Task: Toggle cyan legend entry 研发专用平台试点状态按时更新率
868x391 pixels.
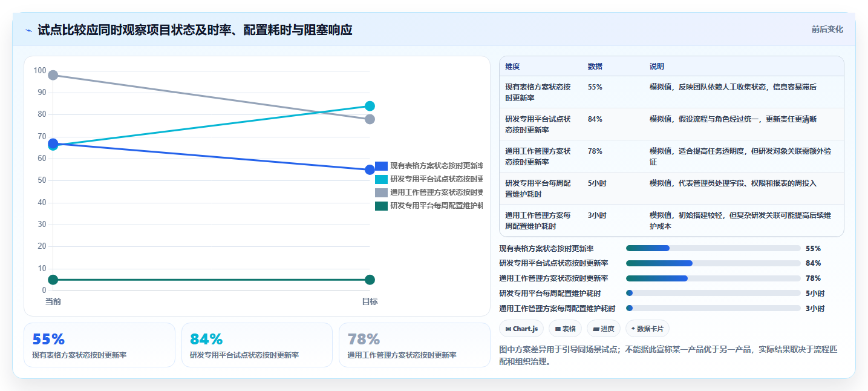Action: pyautogui.click(x=429, y=179)
